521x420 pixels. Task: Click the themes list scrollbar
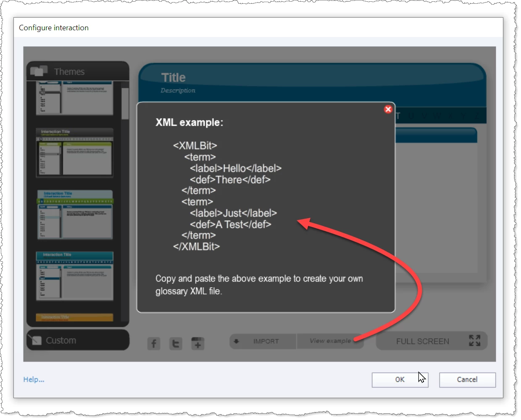click(125, 104)
